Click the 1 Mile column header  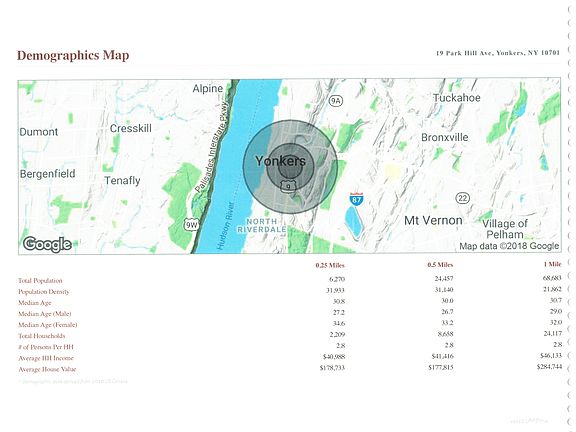[552, 264]
